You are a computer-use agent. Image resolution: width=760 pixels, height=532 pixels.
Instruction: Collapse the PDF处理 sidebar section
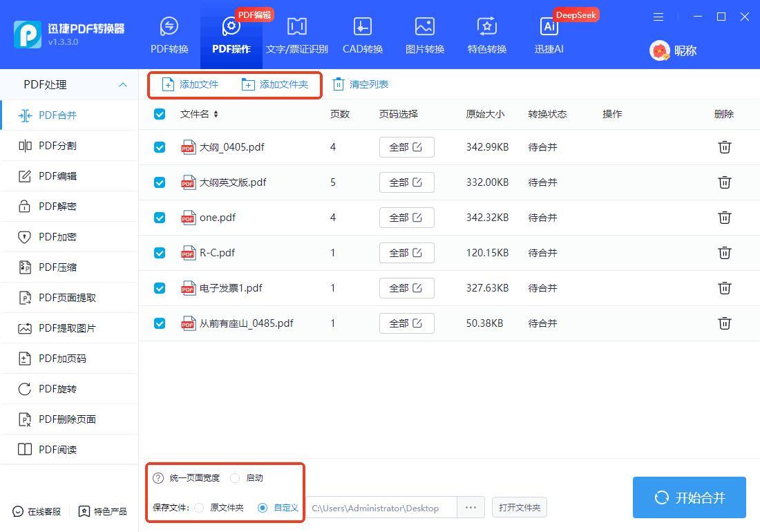click(122, 85)
